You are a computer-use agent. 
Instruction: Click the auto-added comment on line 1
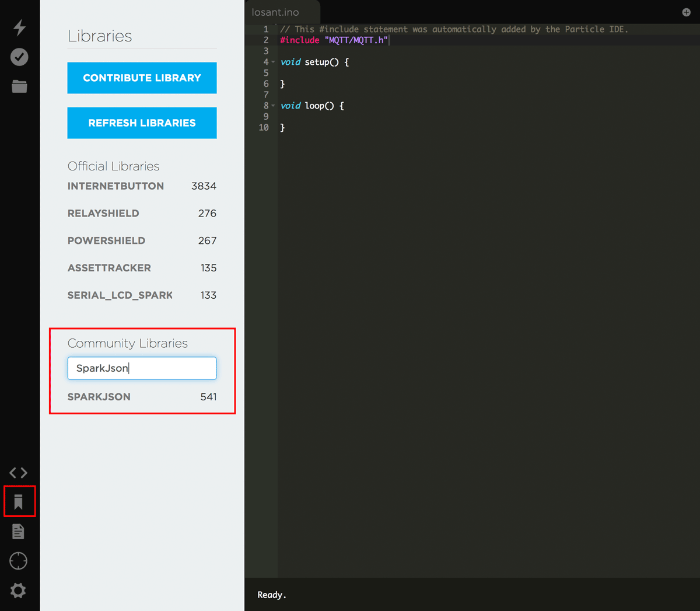454,29
